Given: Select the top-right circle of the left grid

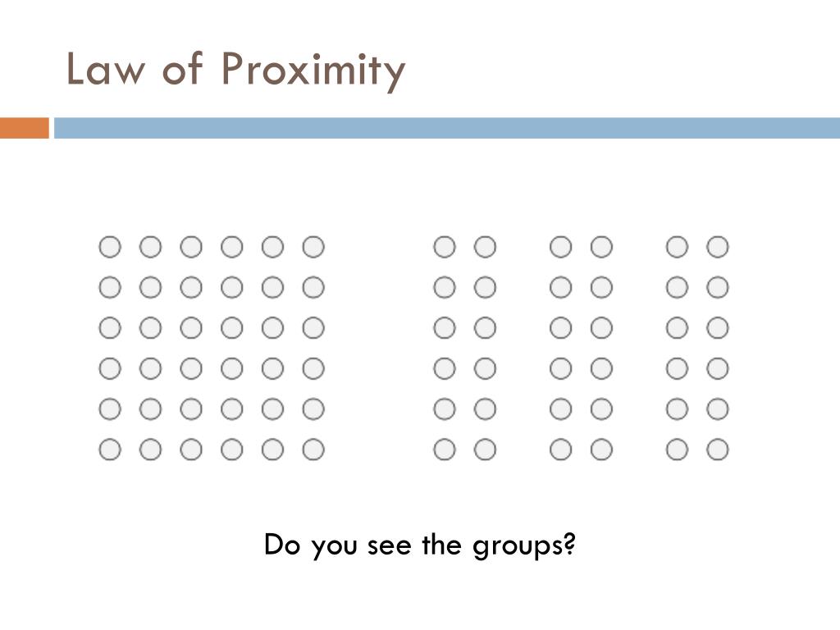Looking at the screenshot, I should pos(313,247).
